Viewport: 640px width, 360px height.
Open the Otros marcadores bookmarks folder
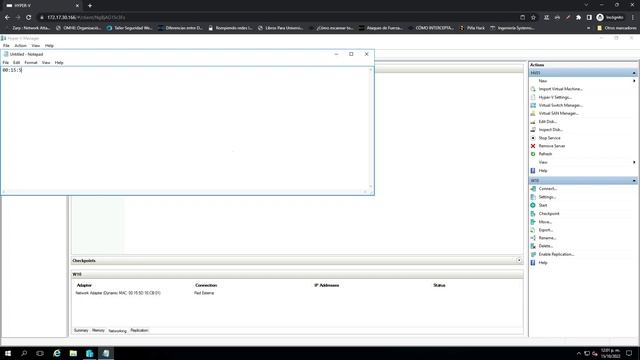616,28
